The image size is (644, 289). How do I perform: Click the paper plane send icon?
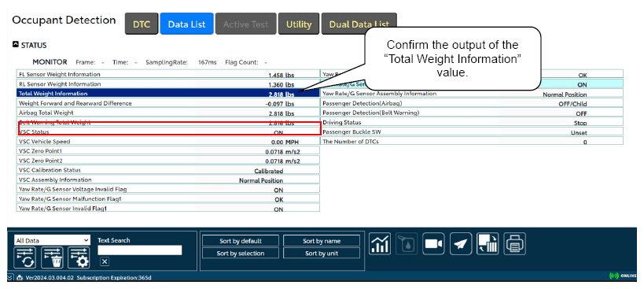(x=461, y=243)
